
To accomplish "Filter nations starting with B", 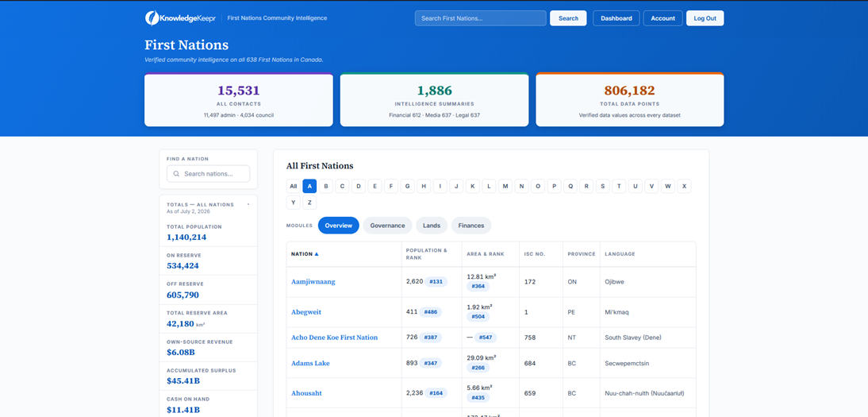I will pos(326,187).
